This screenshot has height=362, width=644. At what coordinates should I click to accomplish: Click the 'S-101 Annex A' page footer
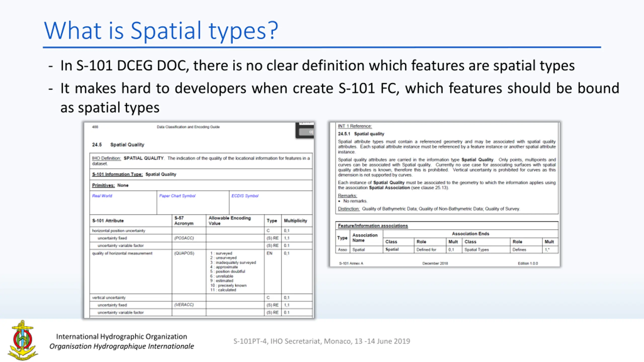pyautogui.click(x=351, y=263)
